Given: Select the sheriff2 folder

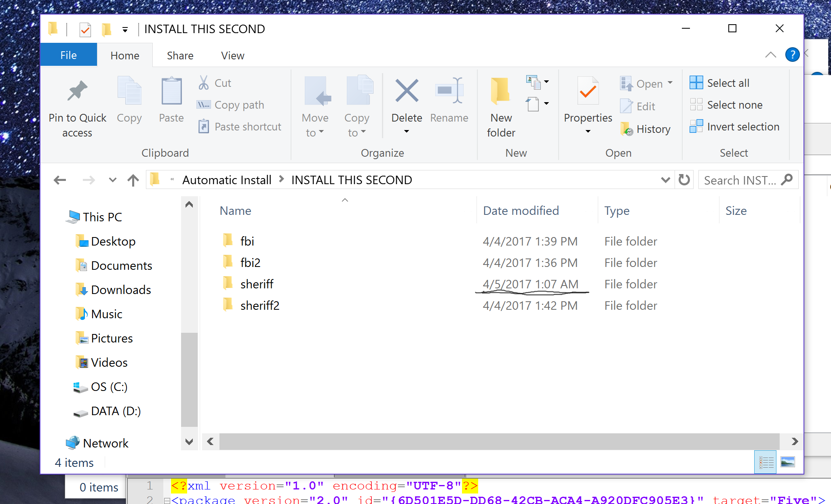Looking at the screenshot, I should [x=259, y=306].
